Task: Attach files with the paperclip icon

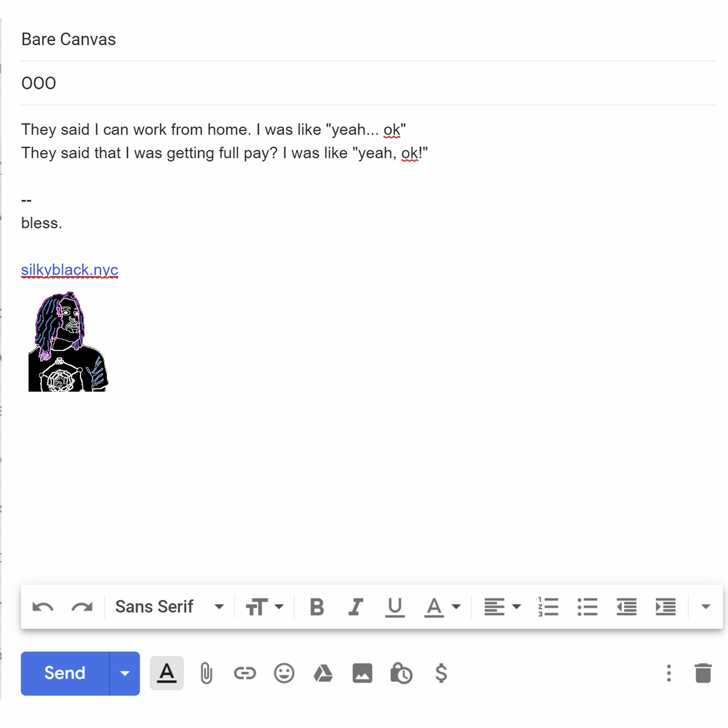Action: pyautogui.click(x=206, y=673)
